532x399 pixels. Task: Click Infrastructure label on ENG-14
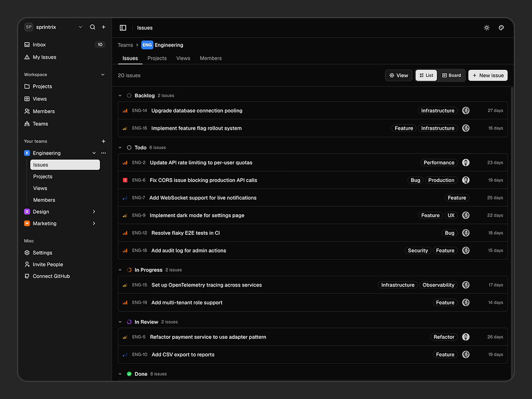(x=438, y=111)
